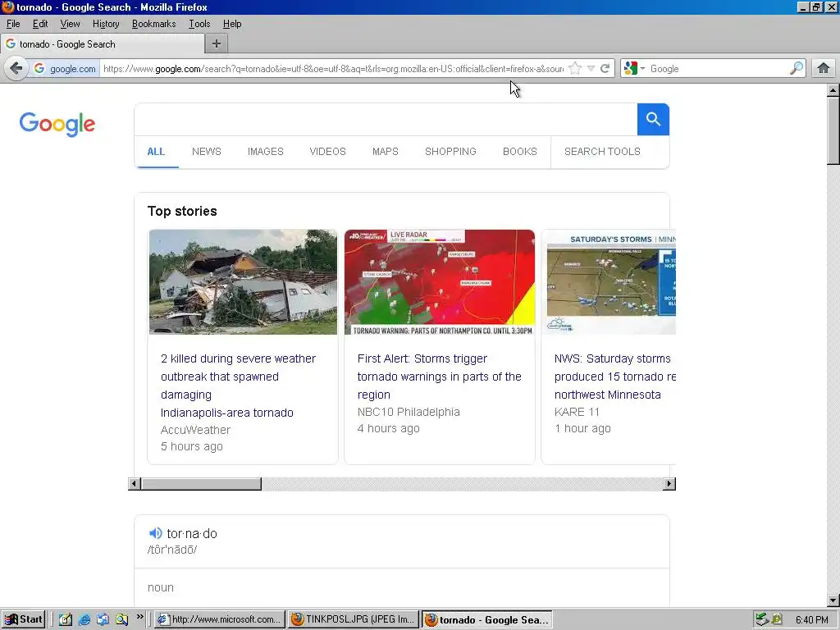Click the top stories scroll-left arrow

pos(135,484)
